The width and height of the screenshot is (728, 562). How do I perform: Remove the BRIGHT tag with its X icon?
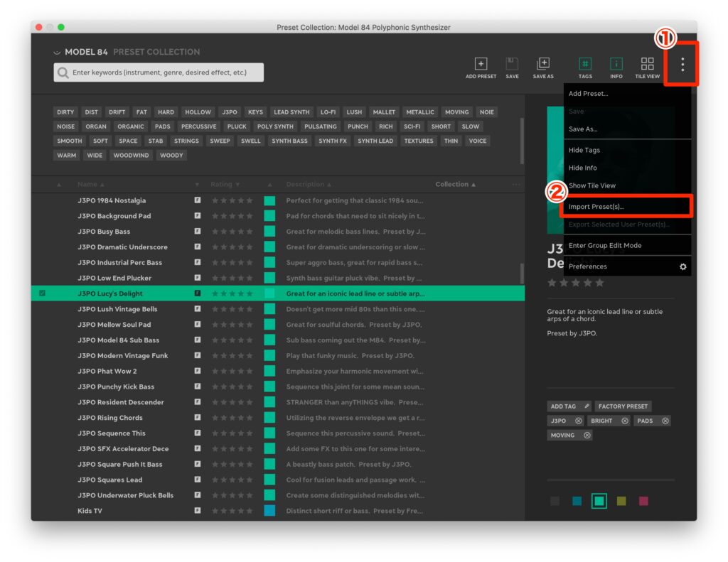pyautogui.click(x=625, y=421)
